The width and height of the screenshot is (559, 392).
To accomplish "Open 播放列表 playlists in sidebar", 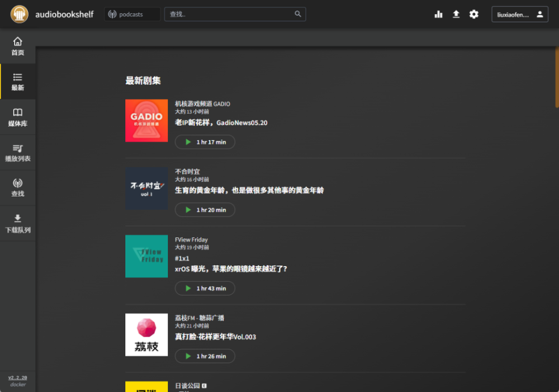I will click(x=18, y=153).
